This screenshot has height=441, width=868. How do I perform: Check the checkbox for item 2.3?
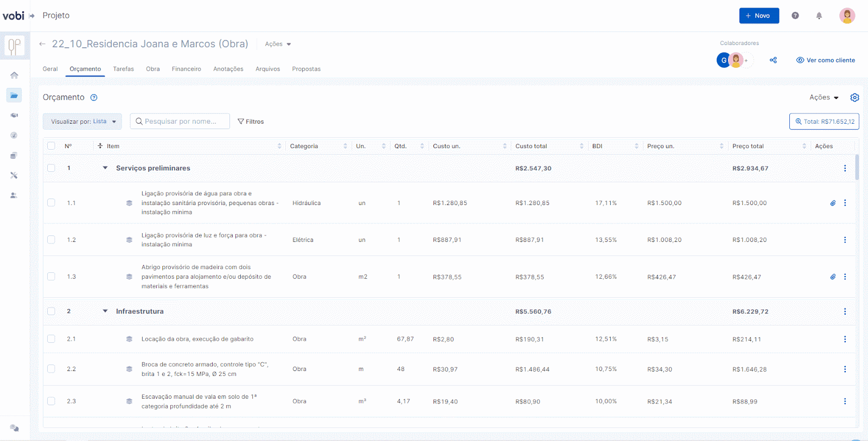[51, 401]
